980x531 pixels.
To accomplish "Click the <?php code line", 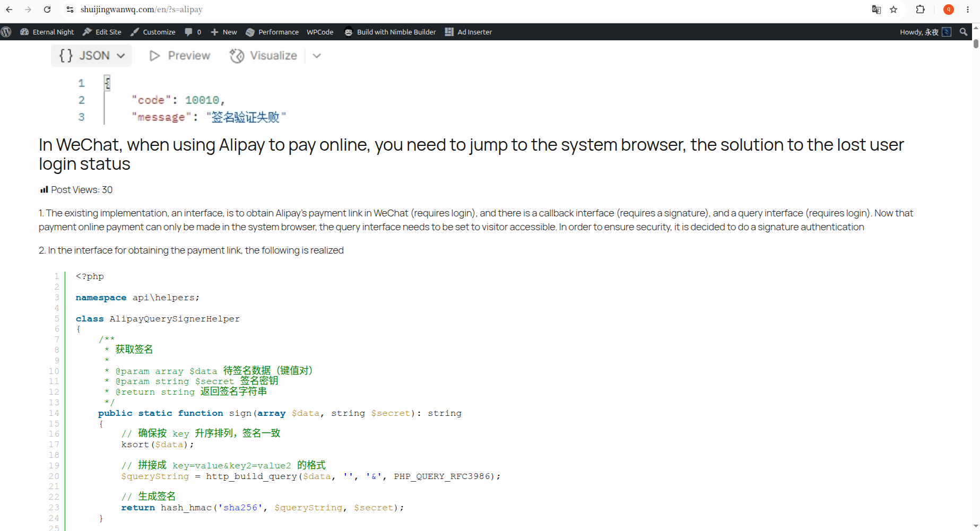I will [90, 276].
